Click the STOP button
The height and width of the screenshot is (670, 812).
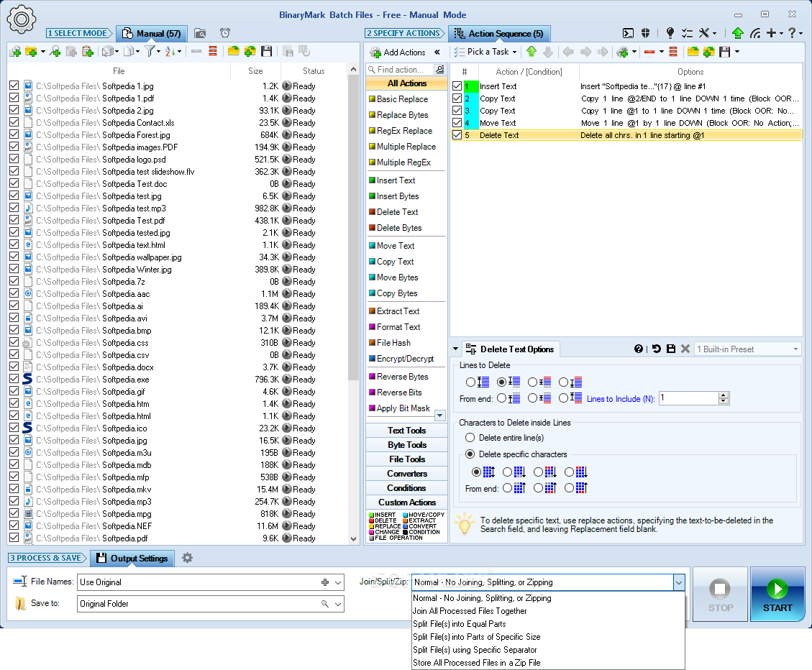pyautogui.click(x=721, y=595)
